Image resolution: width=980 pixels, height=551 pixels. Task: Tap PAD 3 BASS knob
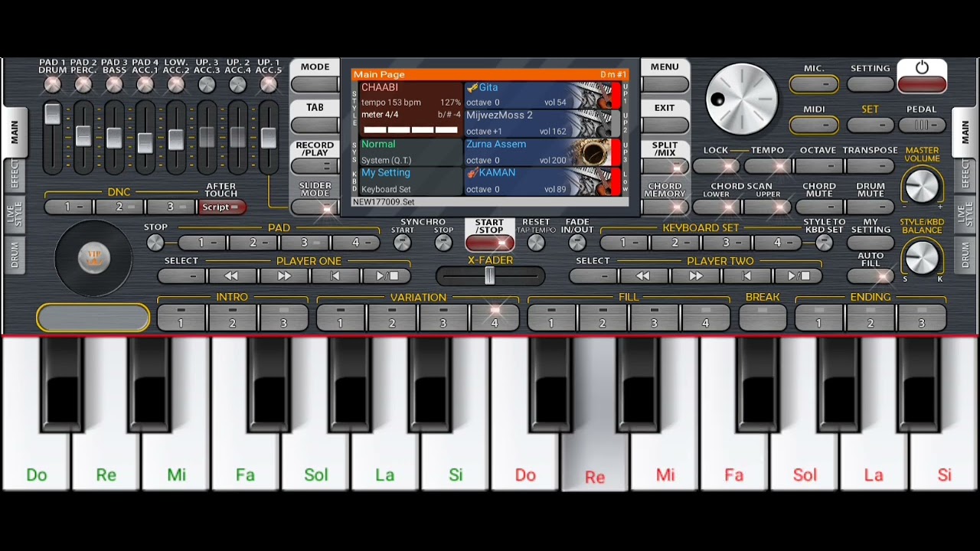click(x=114, y=85)
